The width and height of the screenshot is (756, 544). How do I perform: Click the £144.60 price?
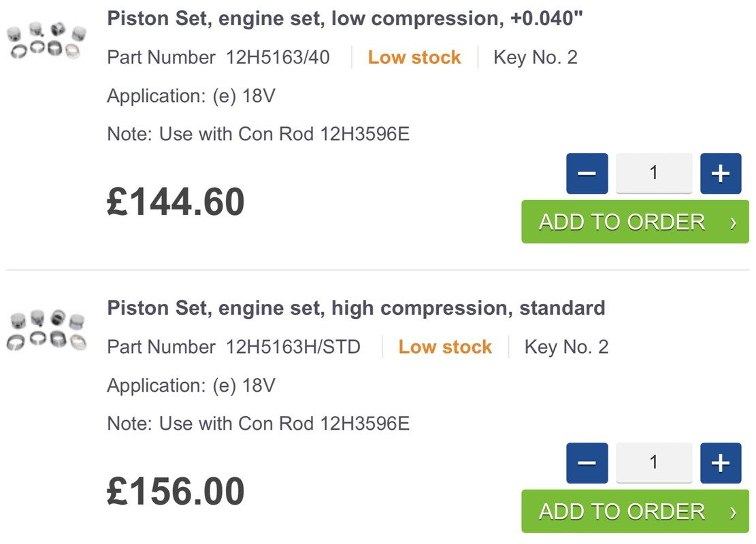[x=176, y=202]
